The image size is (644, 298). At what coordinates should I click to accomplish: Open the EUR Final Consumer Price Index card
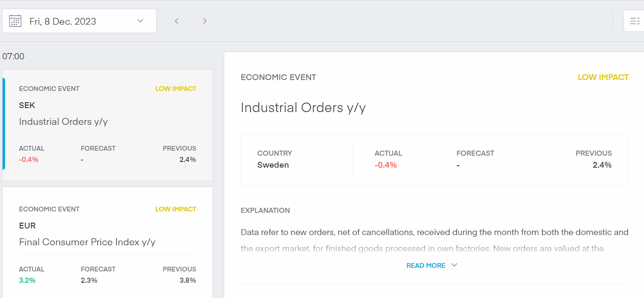(107, 242)
